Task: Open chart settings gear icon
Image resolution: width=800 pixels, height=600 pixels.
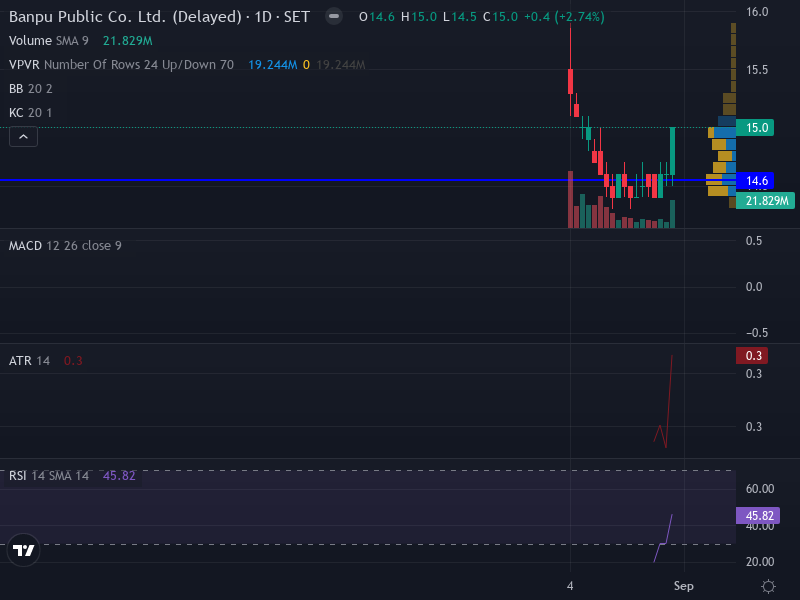Action: [x=768, y=586]
